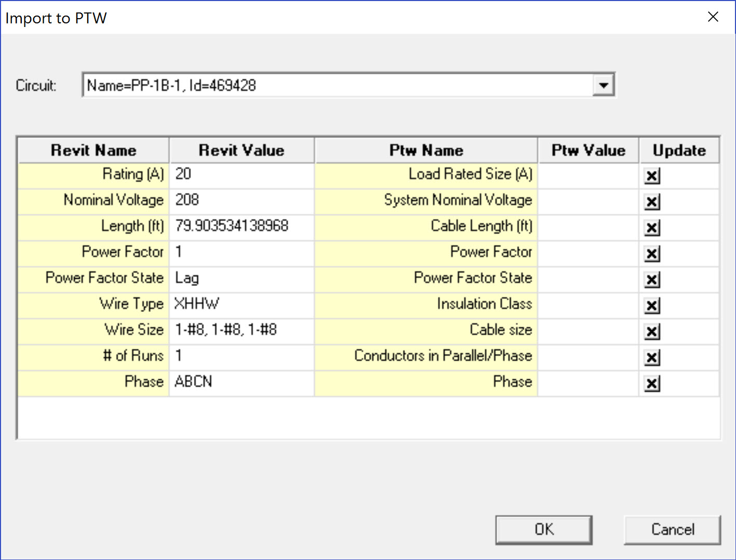This screenshot has width=736, height=560.
Task: Click the Ptw Value cell for Cable Length
Action: (588, 228)
